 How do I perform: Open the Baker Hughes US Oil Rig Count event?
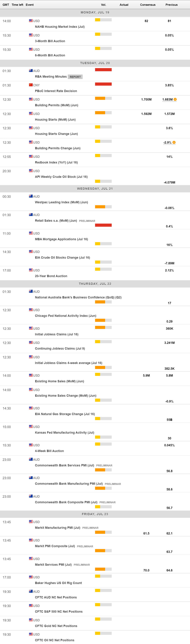pos(58,583)
